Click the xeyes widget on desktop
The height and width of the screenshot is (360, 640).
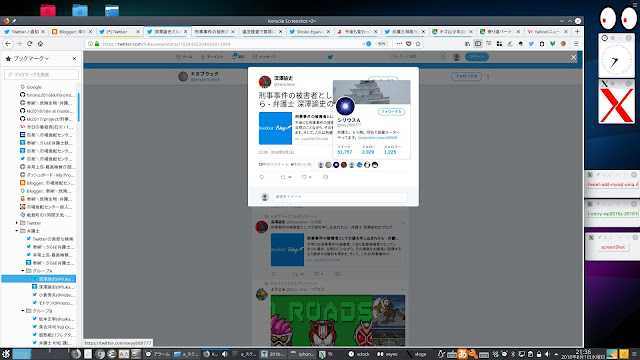(618, 19)
